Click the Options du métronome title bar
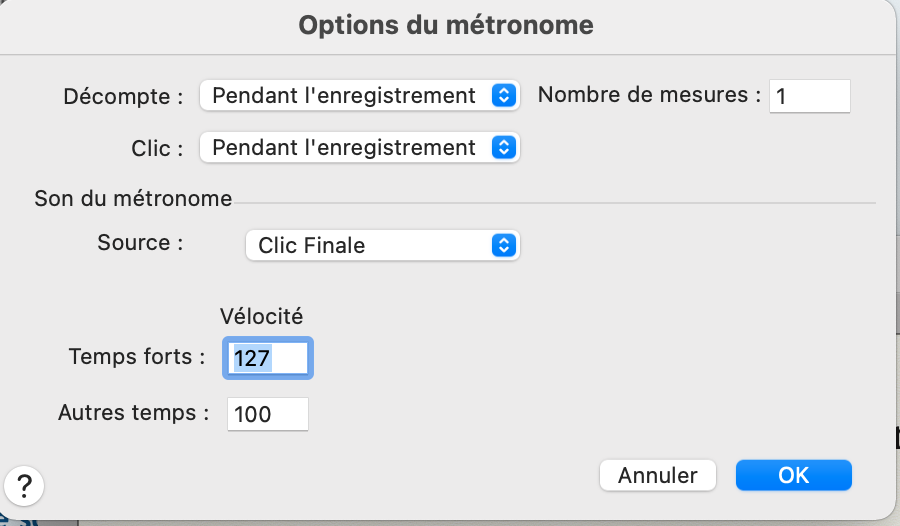Viewport: 900px width, 526px height. pos(446,25)
